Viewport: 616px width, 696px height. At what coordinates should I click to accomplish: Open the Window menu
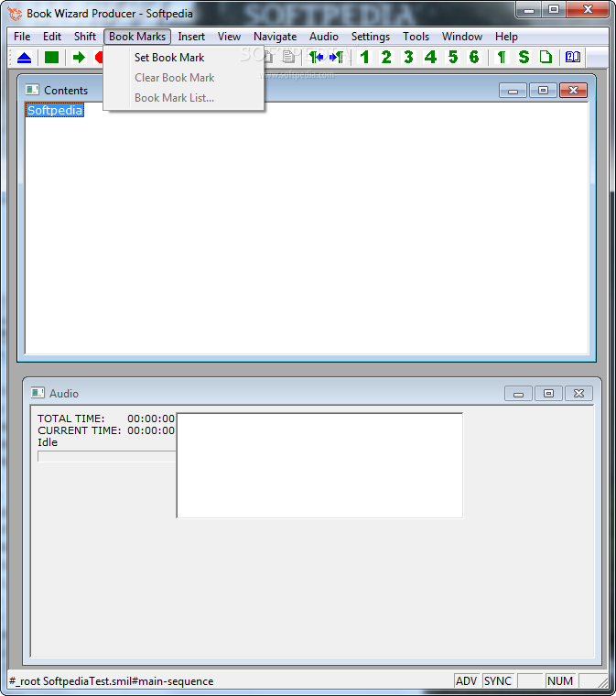pos(461,37)
